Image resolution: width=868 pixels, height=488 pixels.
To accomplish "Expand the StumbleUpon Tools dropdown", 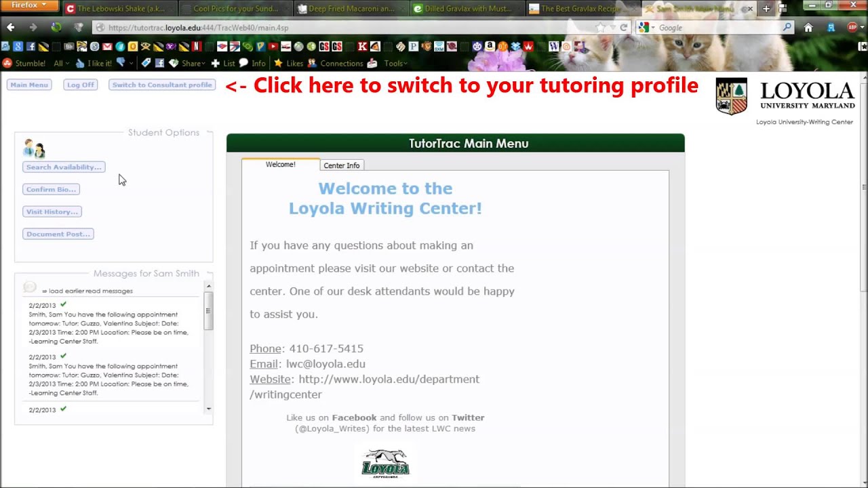I will [395, 63].
